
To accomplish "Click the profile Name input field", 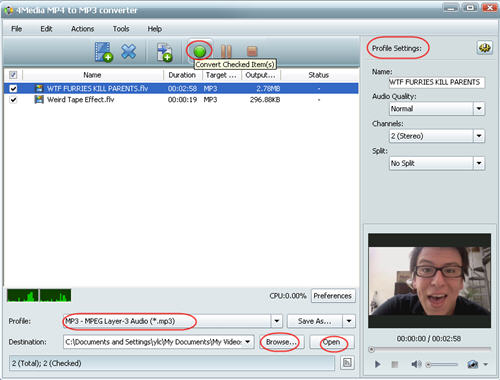I will [x=437, y=82].
